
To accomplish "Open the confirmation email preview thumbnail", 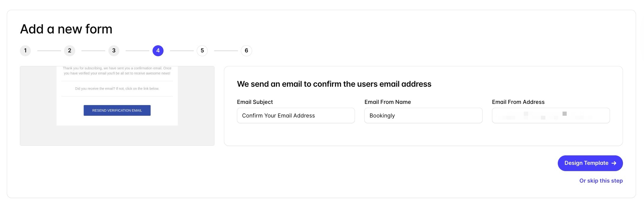I will [117, 106].
